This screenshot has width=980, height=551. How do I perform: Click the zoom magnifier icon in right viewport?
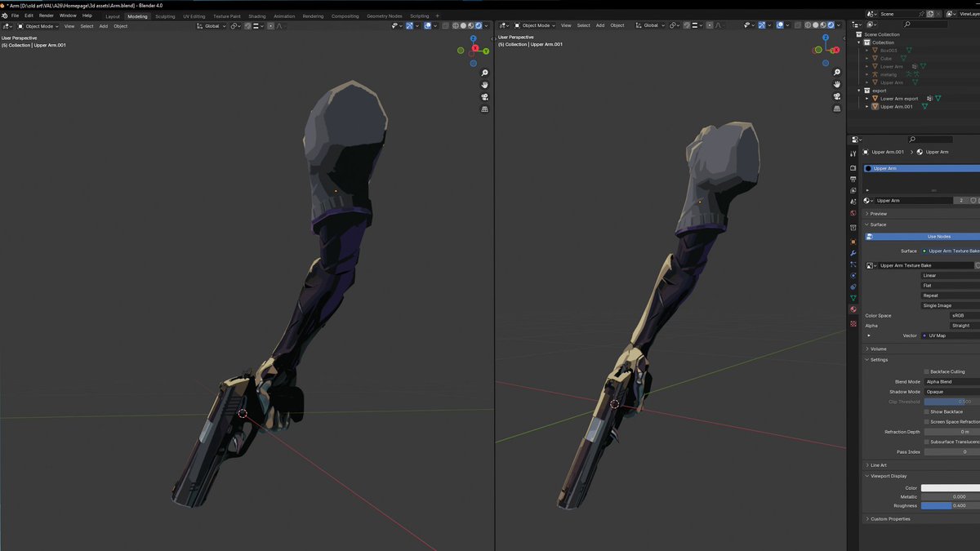pyautogui.click(x=839, y=73)
